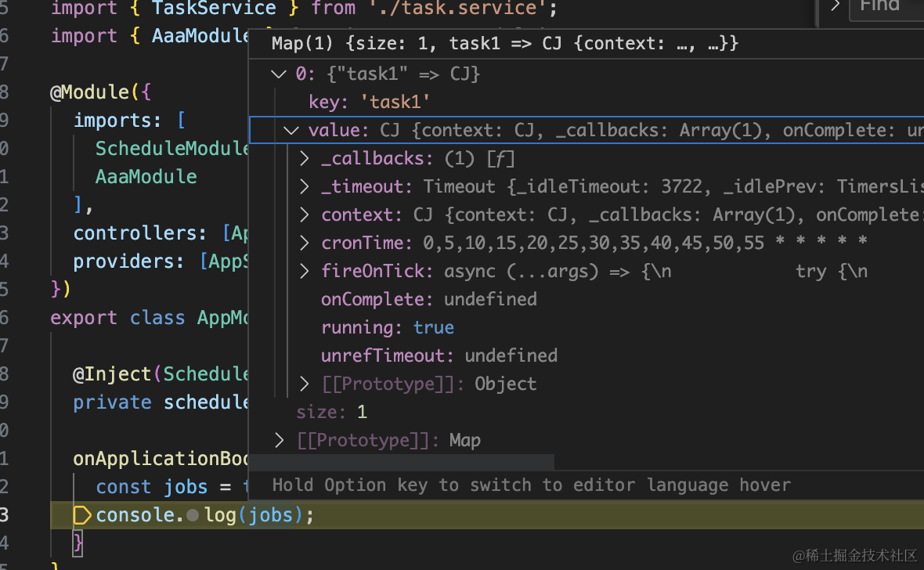924x570 pixels.
Task: Select the running: true row
Action: point(387,328)
